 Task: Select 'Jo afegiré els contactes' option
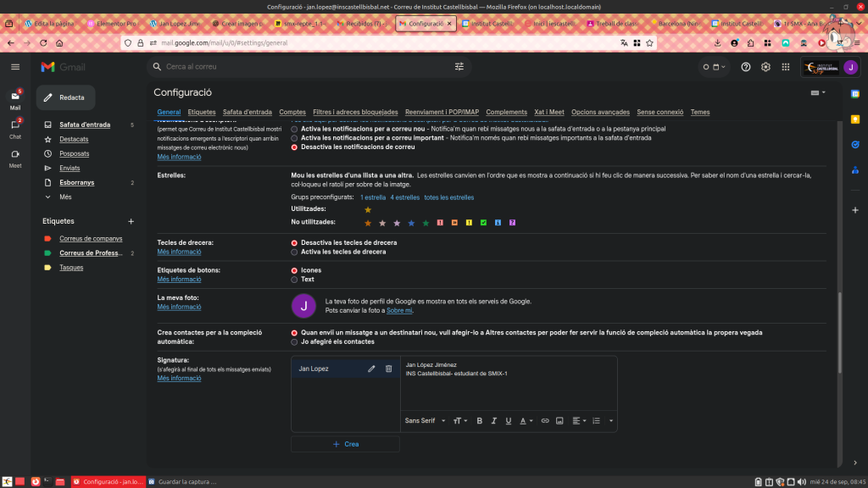[x=294, y=341]
